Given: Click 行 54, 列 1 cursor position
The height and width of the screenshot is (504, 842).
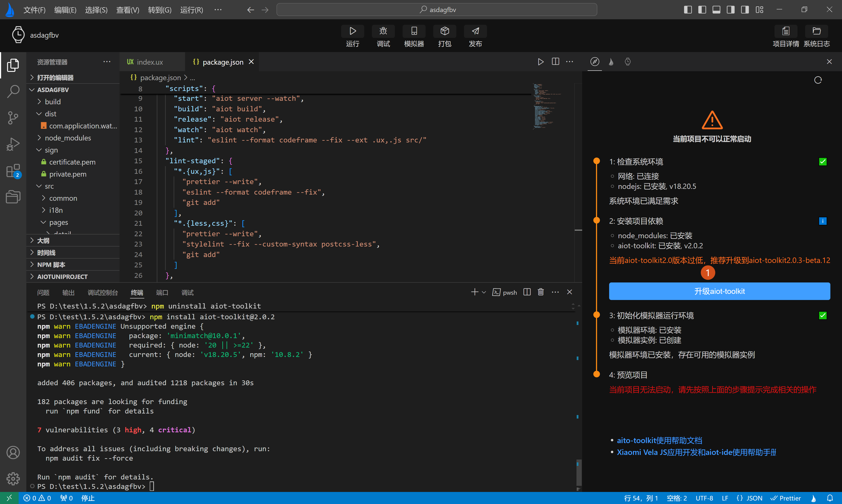Looking at the screenshot, I should 641,498.
